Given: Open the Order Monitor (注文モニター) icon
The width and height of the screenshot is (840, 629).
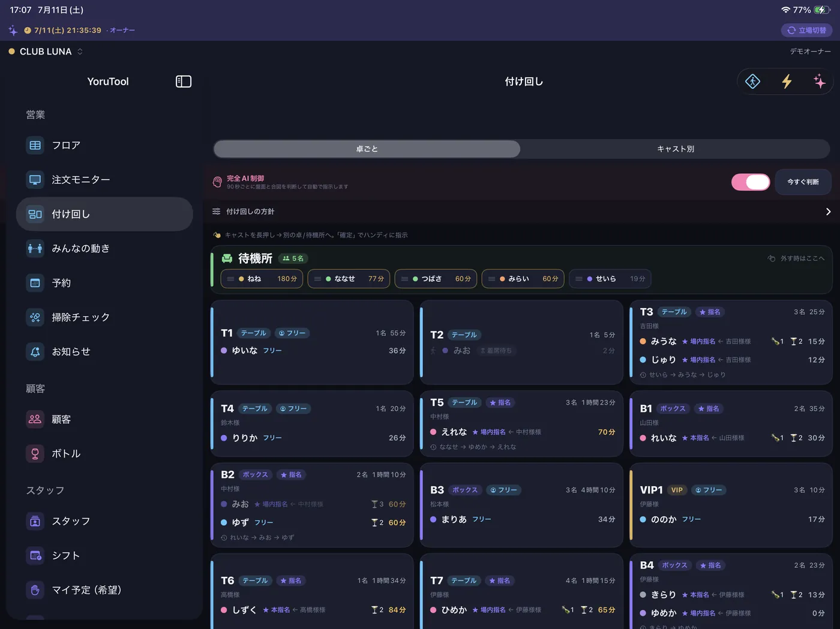Looking at the screenshot, I should pyautogui.click(x=35, y=179).
